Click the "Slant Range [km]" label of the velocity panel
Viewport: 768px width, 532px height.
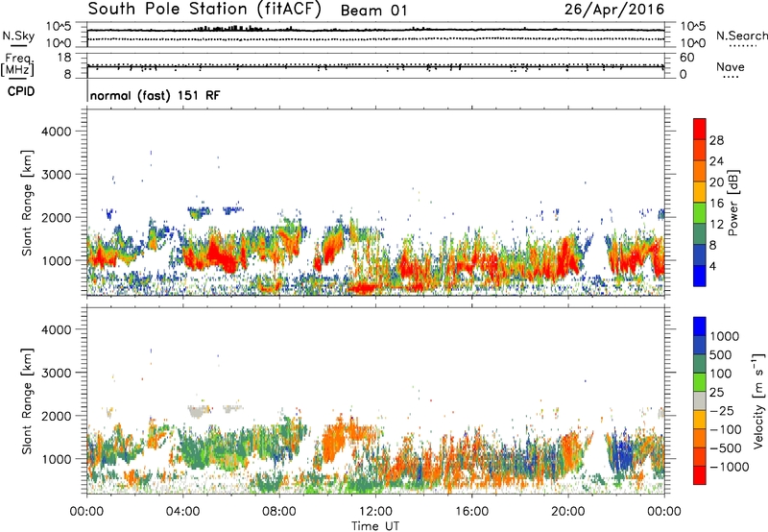pos(27,400)
